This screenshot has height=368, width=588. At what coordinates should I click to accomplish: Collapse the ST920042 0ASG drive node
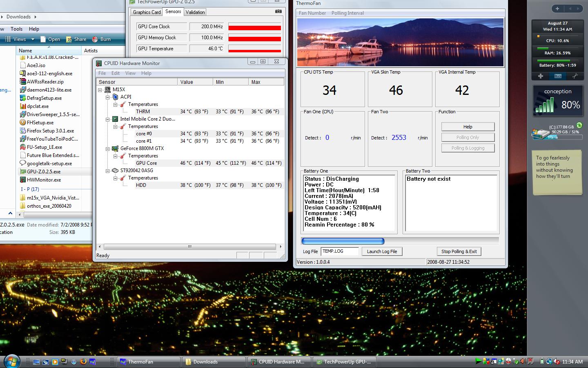tap(108, 171)
